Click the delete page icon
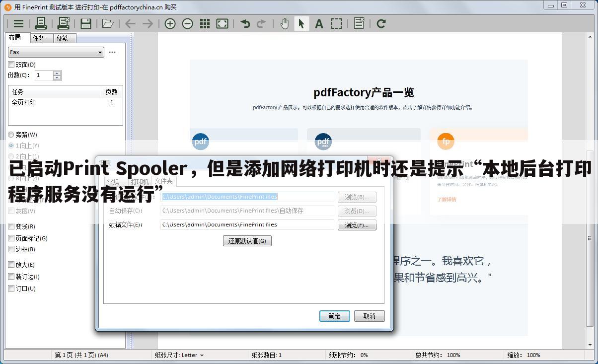Screen dimensions: 598x364 coord(359,23)
